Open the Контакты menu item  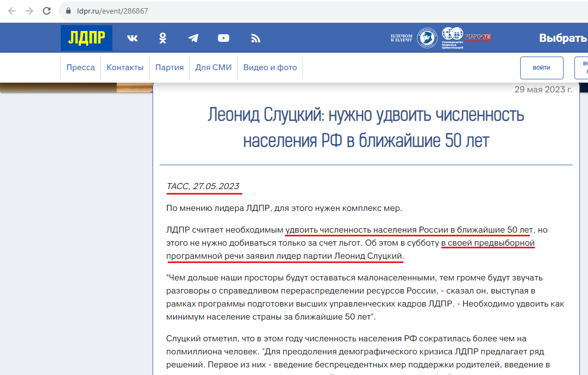(x=125, y=67)
